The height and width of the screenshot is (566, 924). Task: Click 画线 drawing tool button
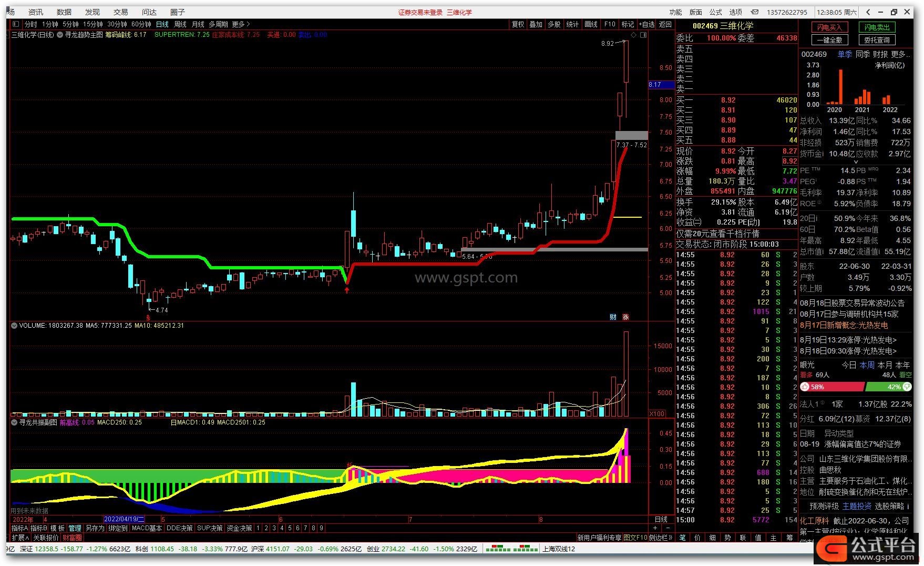click(x=591, y=24)
